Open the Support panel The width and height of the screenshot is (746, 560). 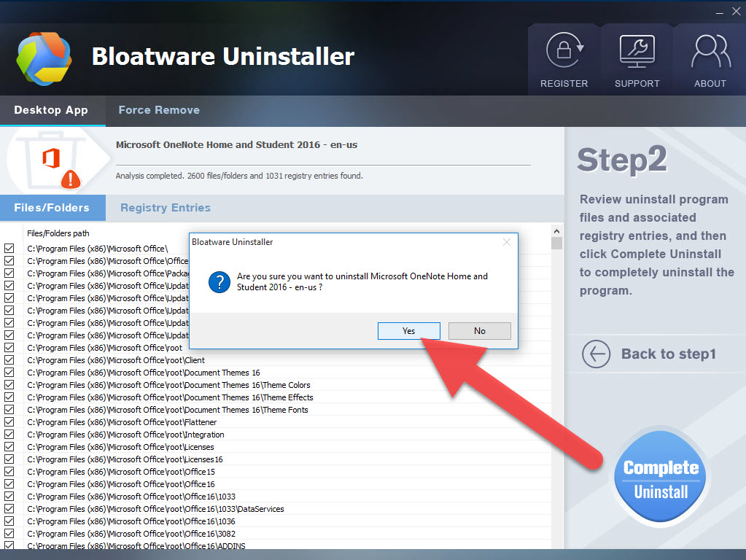(x=636, y=60)
